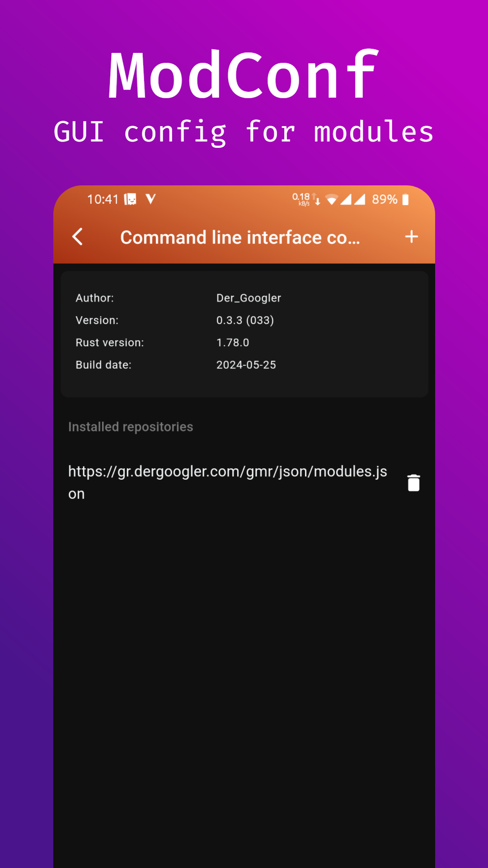Tap the Wi-Fi status icon
Viewport: 488px width, 868px height.
tap(332, 199)
